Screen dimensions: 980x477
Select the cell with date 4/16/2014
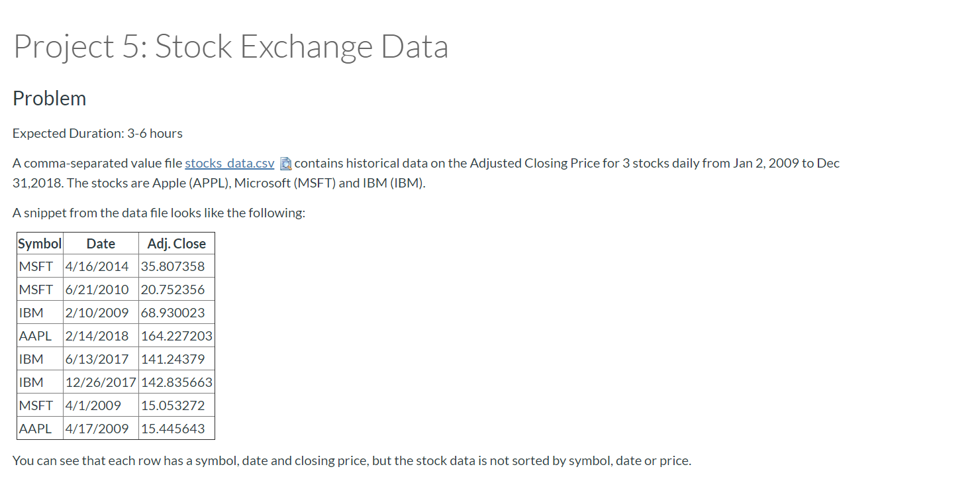click(x=101, y=266)
